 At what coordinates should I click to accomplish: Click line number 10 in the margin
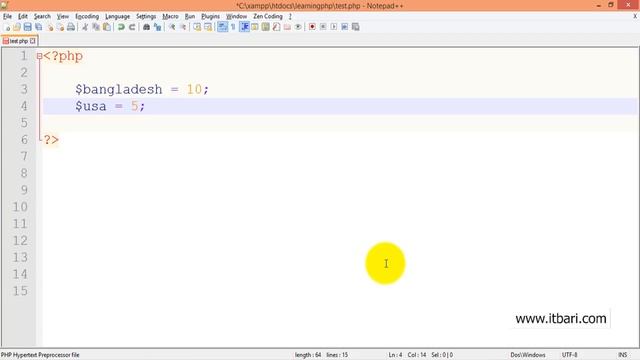click(20, 207)
